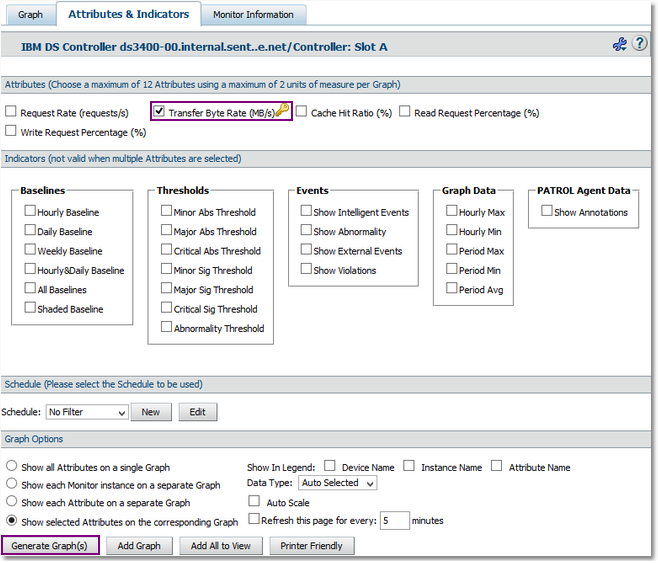Check the Cache Hit Ratio (%) box
658x563 pixels.
[x=301, y=112]
